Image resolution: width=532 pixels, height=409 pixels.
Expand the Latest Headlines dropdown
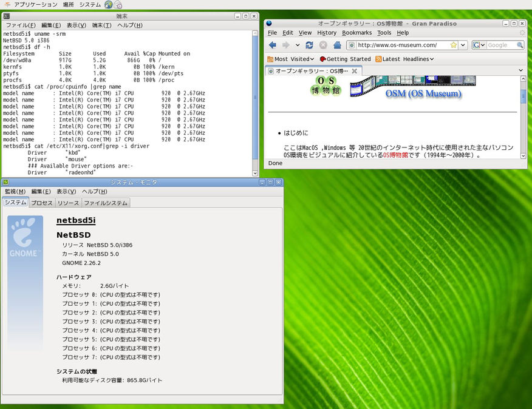[x=432, y=59]
